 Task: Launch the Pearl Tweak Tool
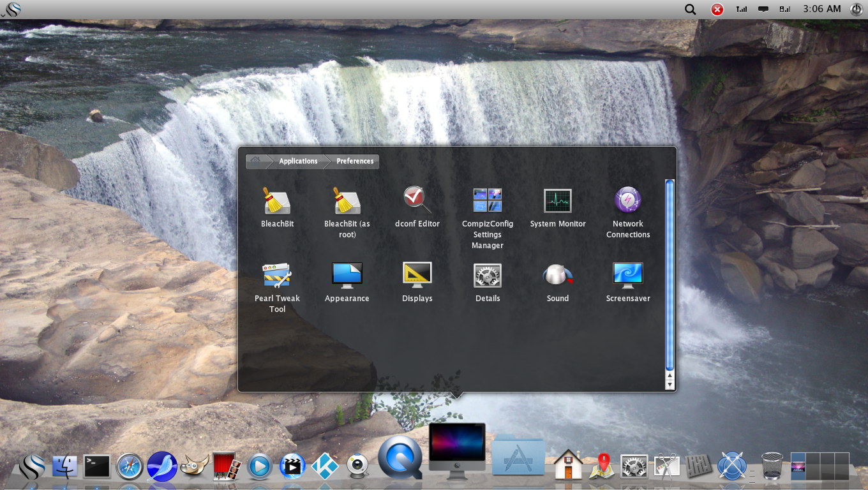(x=277, y=274)
